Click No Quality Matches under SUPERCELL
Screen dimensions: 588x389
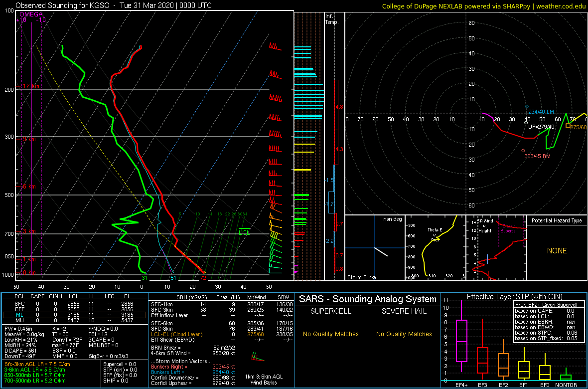click(x=331, y=334)
